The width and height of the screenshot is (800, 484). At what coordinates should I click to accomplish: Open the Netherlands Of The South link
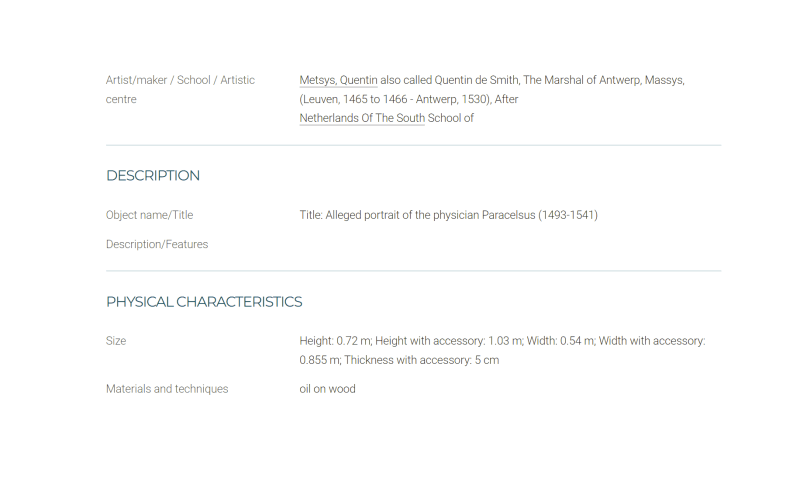point(362,118)
